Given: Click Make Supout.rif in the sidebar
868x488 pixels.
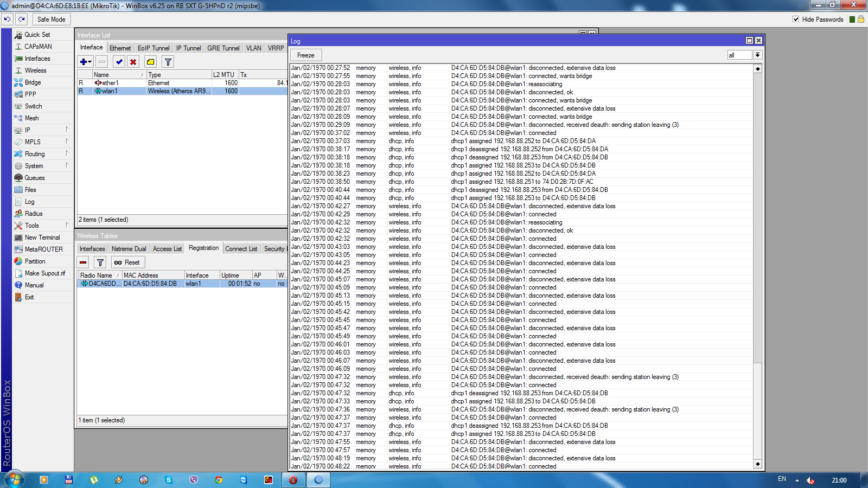Looking at the screenshot, I should (44, 273).
